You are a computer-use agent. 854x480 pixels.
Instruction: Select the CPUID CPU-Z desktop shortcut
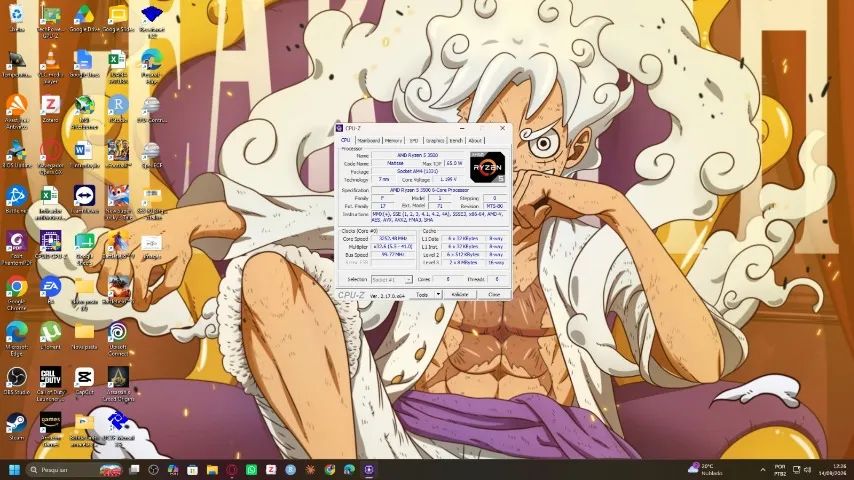[x=51, y=245]
